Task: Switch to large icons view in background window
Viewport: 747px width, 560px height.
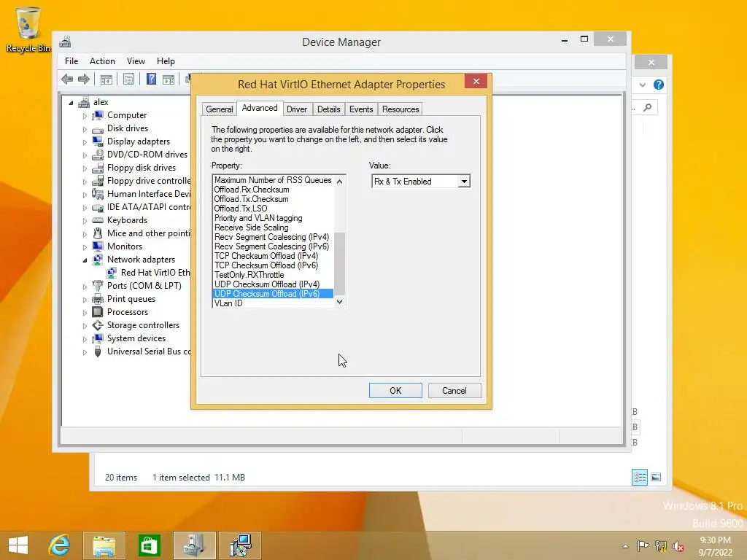Action: pos(656,477)
